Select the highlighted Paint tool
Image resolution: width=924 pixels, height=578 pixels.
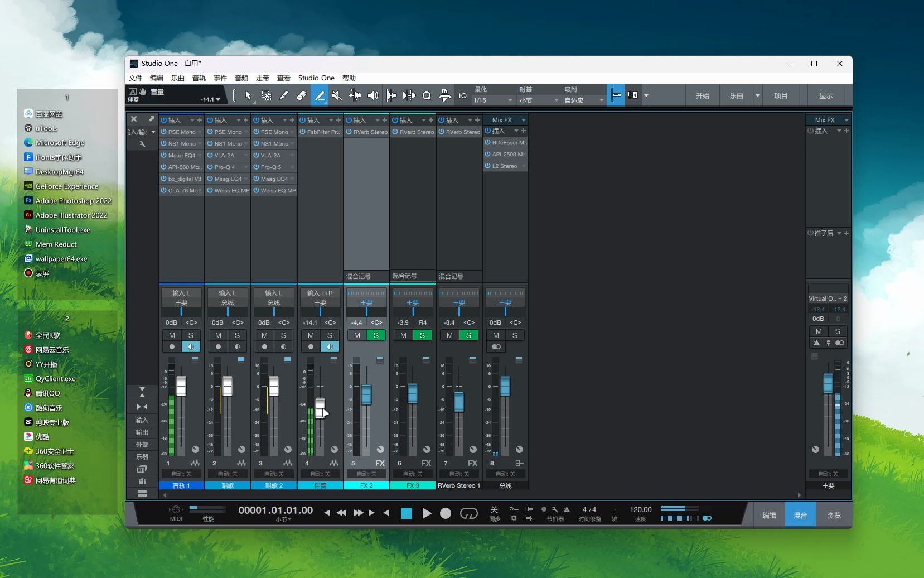tap(319, 95)
